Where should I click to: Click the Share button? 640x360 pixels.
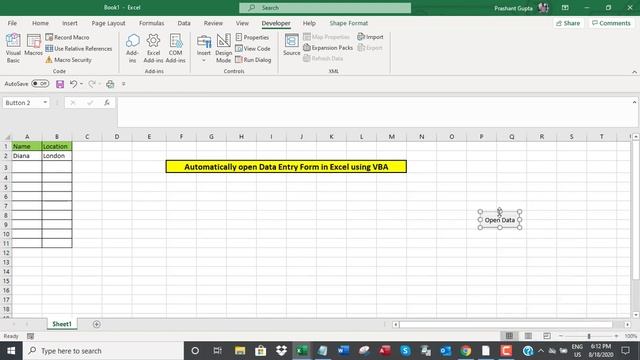(568, 23)
